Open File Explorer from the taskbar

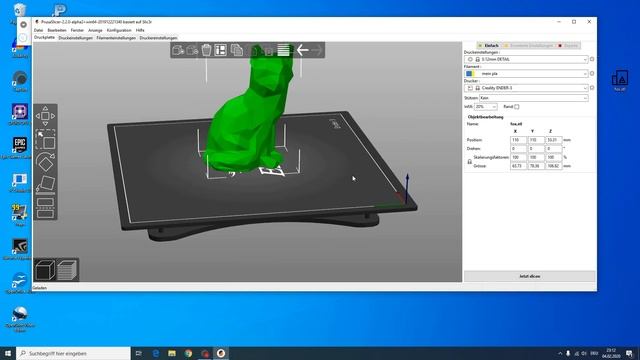point(172,353)
